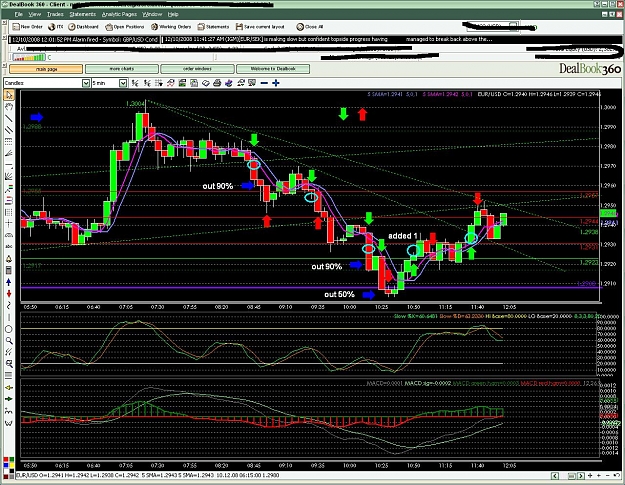625x485 pixels.
Task: Select the blue up arrow marker tool
Action: (9, 282)
